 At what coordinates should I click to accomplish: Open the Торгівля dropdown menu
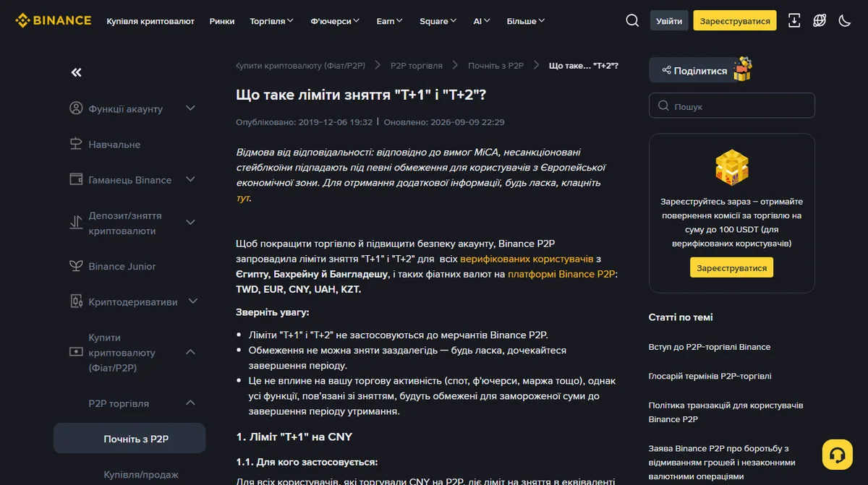click(272, 21)
